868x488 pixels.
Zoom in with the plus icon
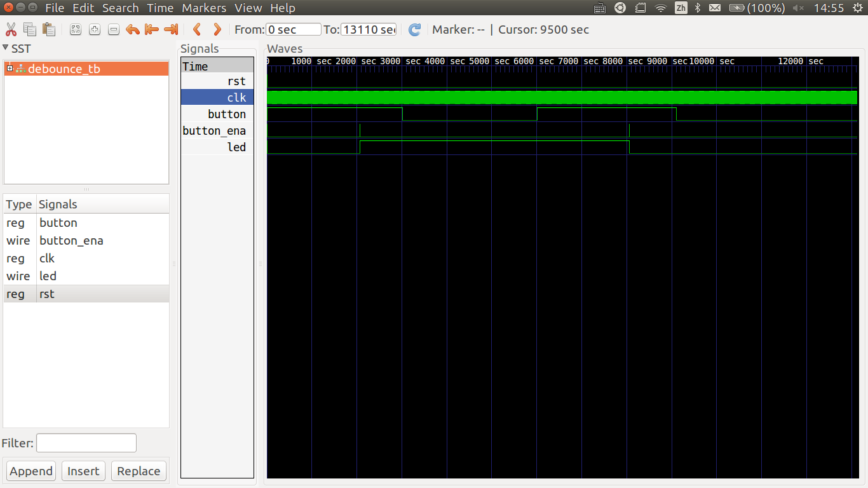coord(95,29)
